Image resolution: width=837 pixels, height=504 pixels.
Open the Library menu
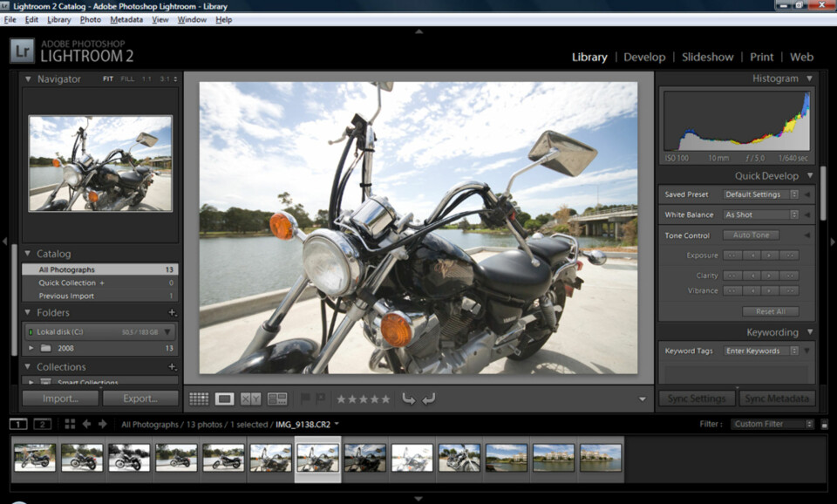pyautogui.click(x=58, y=20)
